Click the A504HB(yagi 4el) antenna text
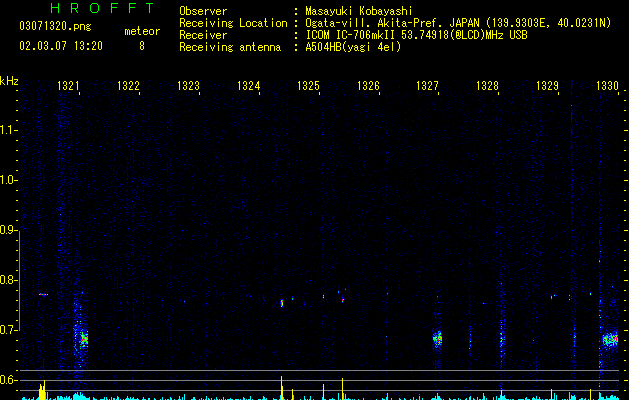The height and width of the screenshot is (400, 629). pos(353,47)
